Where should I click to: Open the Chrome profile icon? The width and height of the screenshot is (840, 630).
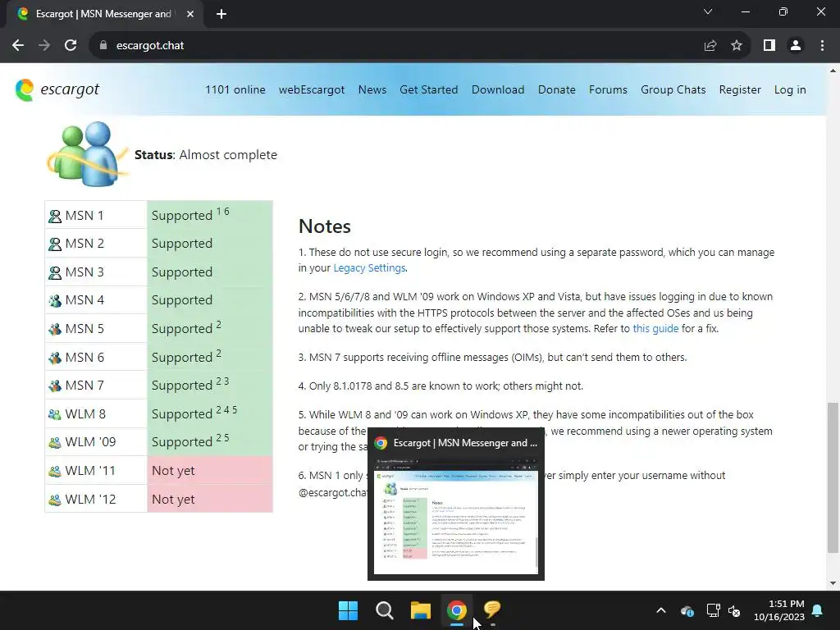tap(796, 46)
